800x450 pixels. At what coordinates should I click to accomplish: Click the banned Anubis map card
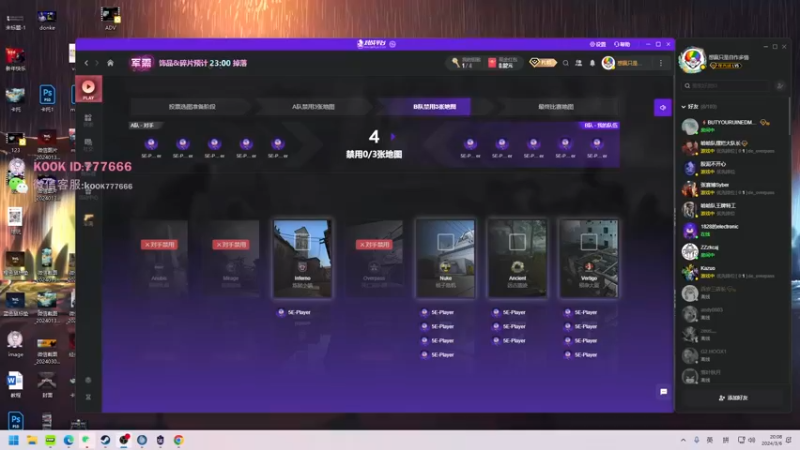[159, 259]
